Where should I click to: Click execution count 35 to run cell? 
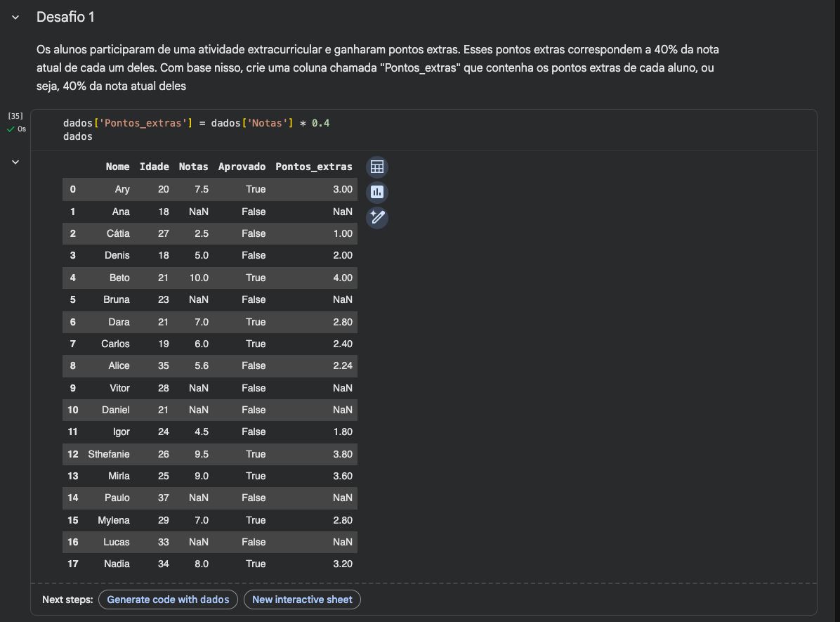tap(15, 116)
